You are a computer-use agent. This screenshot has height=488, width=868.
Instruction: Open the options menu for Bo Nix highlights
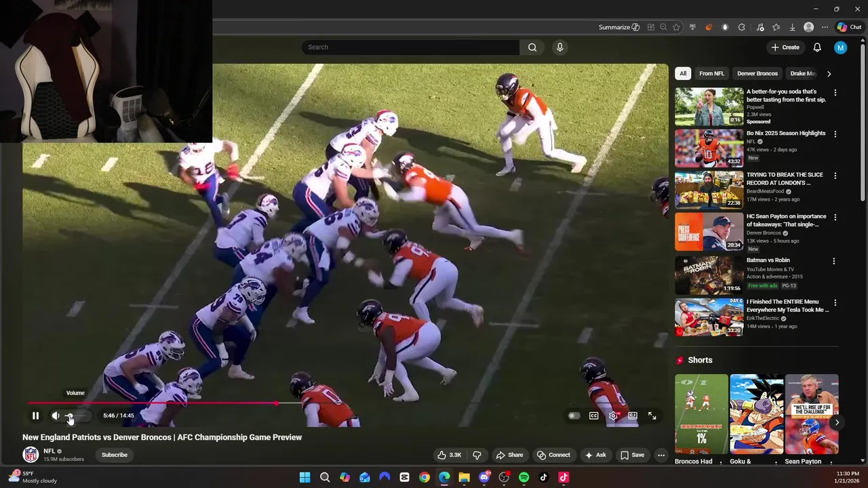(835, 134)
